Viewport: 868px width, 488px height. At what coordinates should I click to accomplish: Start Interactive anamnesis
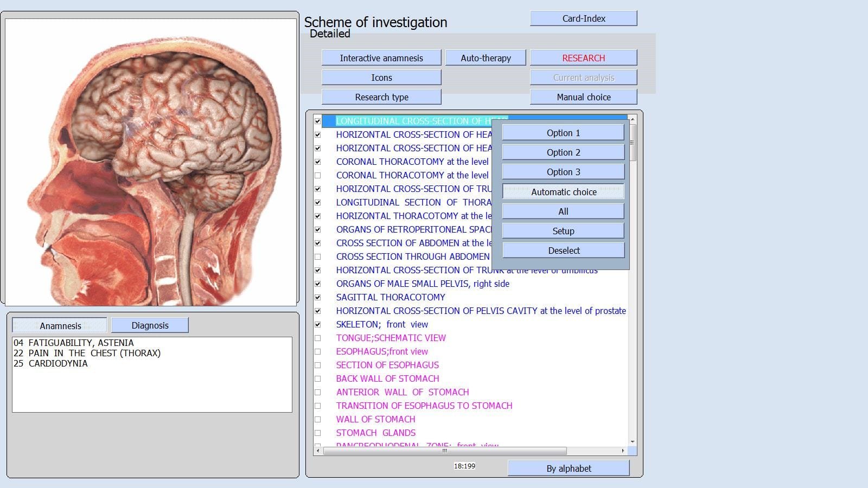click(x=381, y=57)
